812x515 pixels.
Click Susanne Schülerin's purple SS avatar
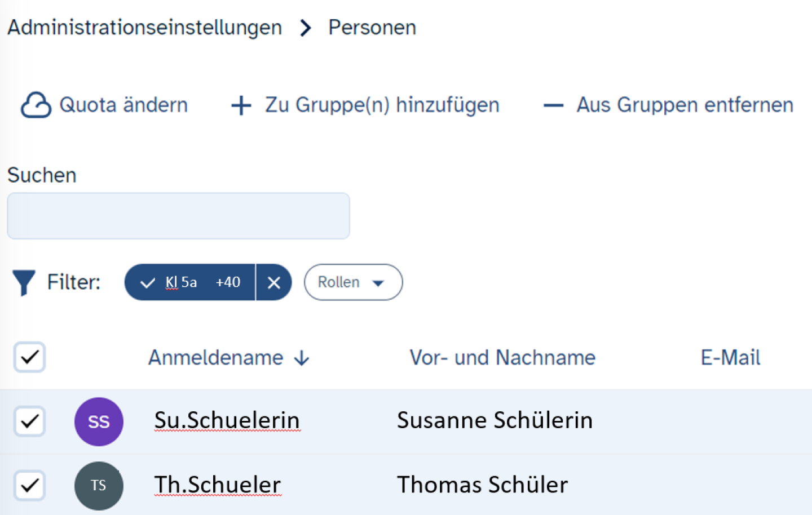pos(99,421)
